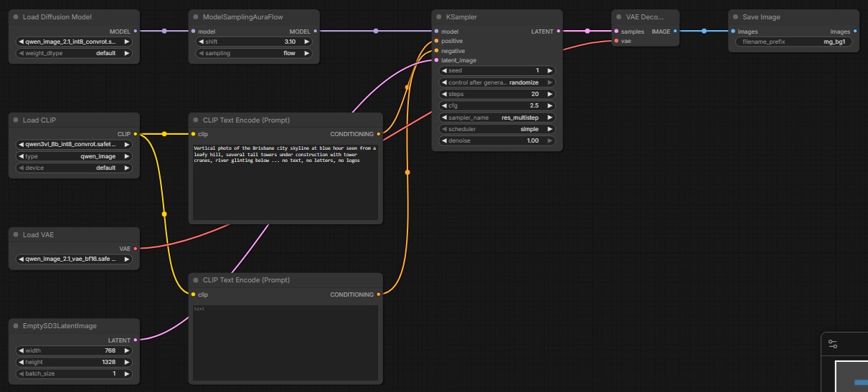Click EmptySD3LatentImage LATENT output port
The image size is (868, 392).
[136, 340]
